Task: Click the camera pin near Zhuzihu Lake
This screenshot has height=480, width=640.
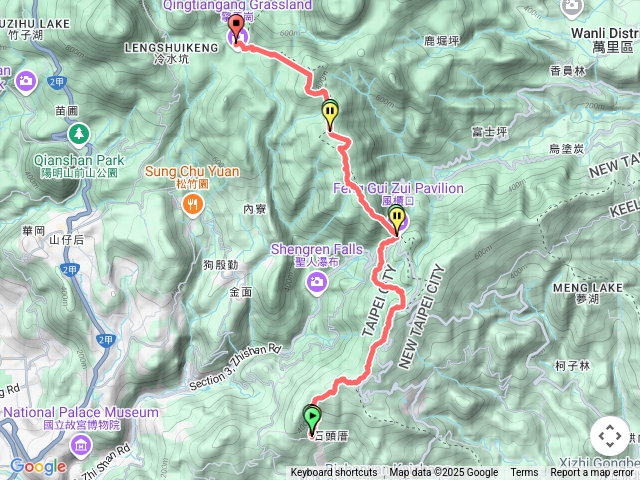Action: coord(26,81)
